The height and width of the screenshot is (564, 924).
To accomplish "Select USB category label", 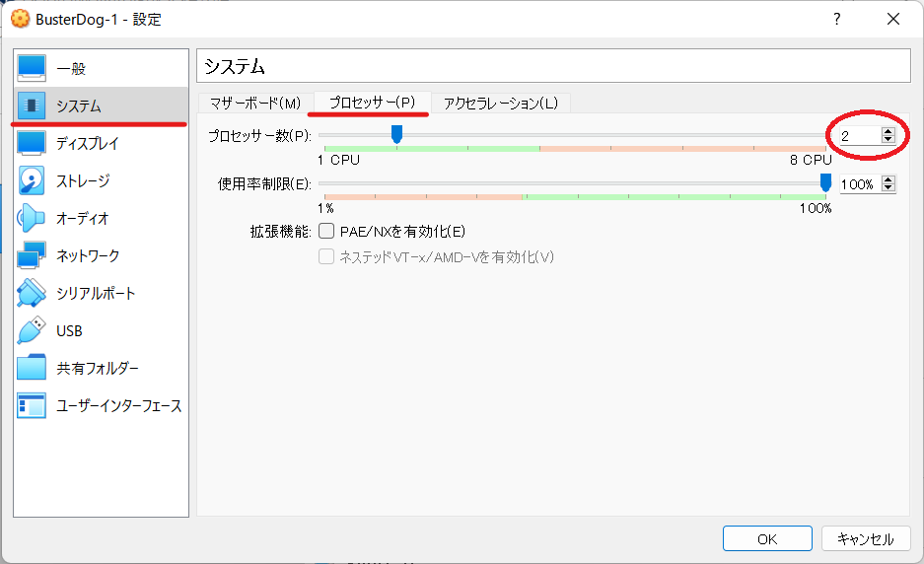I will pyautogui.click(x=69, y=331).
